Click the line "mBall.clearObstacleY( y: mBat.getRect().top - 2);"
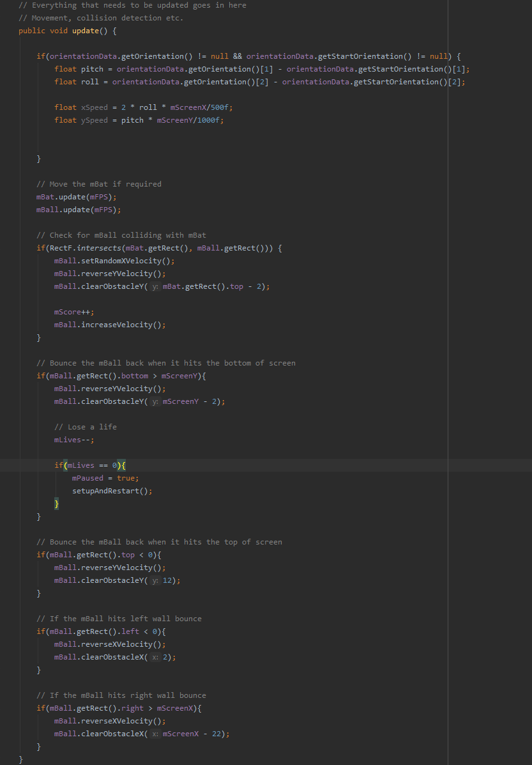Screen dimensions: 532x765 click(x=162, y=286)
